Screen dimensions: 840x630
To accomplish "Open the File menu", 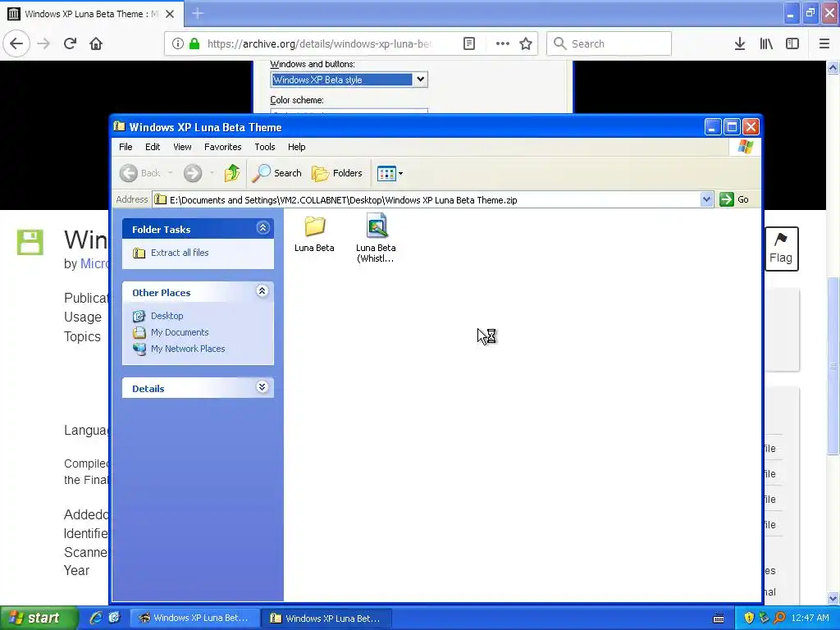I will (x=126, y=147).
